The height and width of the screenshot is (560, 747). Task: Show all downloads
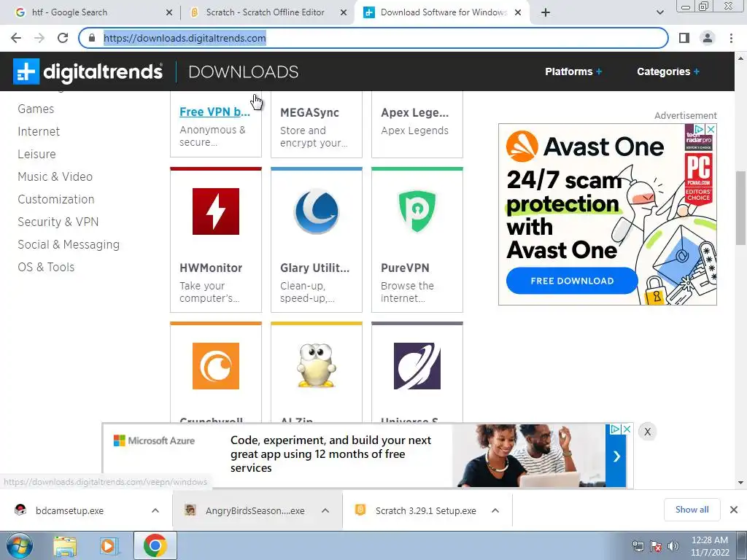tap(692, 510)
